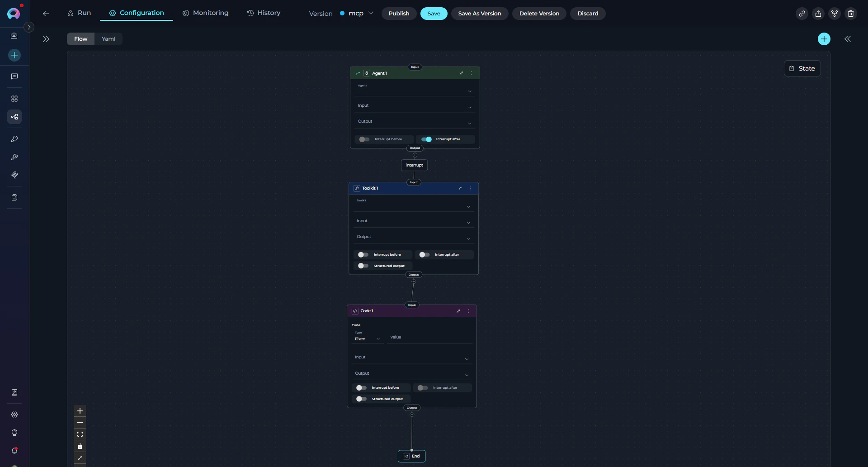Toggle Interrupt before on Toolkit 1 node
This screenshot has height=467, width=868.
pos(363,255)
